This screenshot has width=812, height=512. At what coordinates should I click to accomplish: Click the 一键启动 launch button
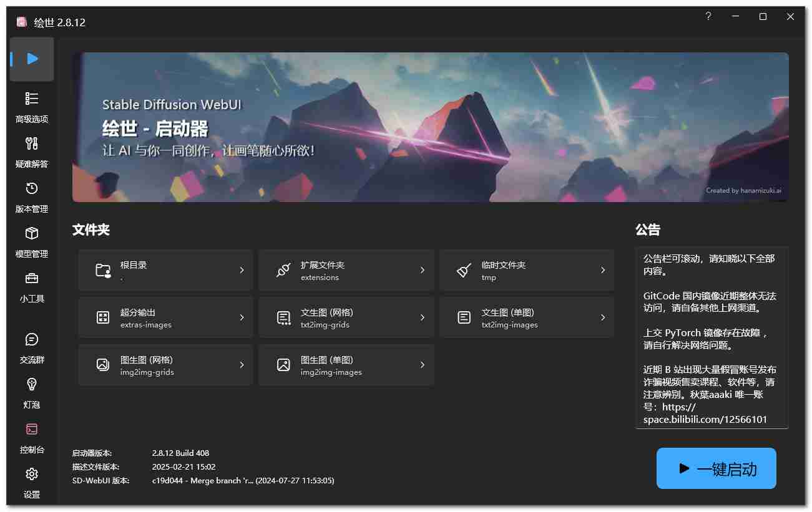716,468
